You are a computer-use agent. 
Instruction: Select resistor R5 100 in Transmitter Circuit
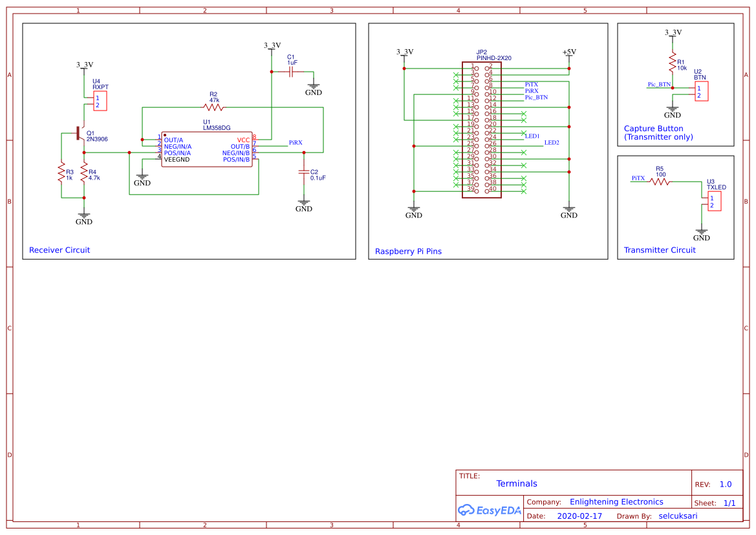659,181
